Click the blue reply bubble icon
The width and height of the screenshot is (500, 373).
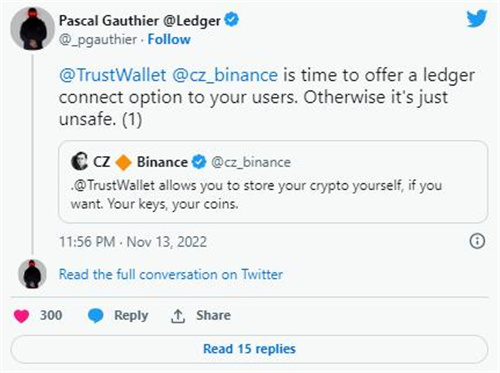96,315
